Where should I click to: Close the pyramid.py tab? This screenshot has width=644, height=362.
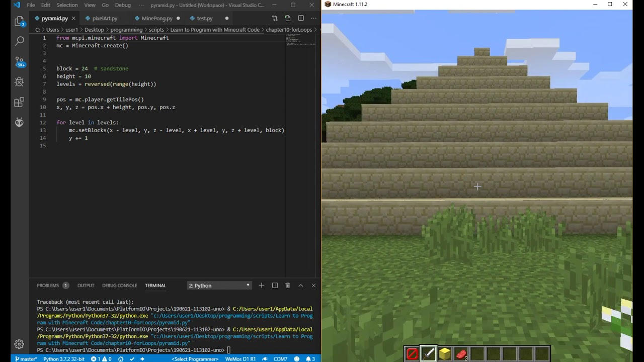coord(73,18)
